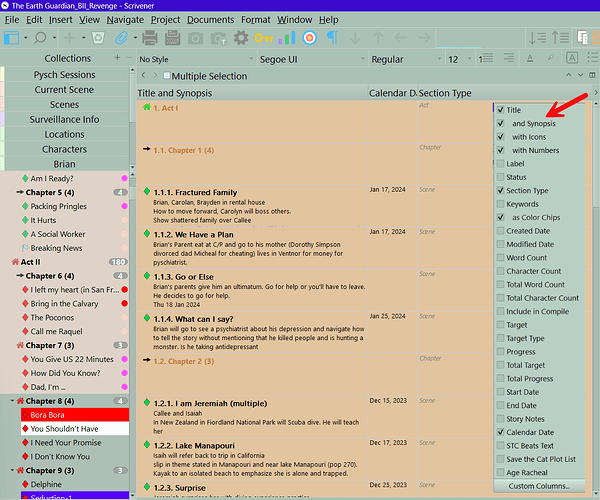The width and height of the screenshot is (600, 500).
Task: Toggle the editor split view icon
Action: coord(592,75)
